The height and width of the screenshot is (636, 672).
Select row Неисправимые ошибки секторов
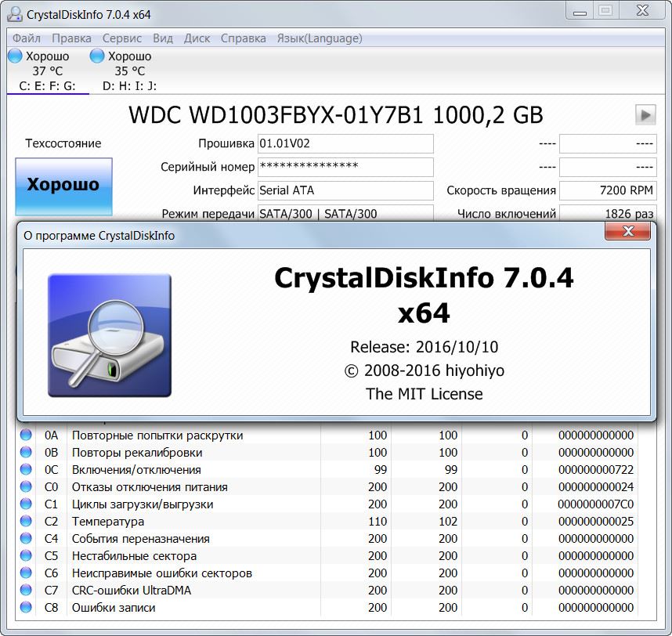pos(327,573)
